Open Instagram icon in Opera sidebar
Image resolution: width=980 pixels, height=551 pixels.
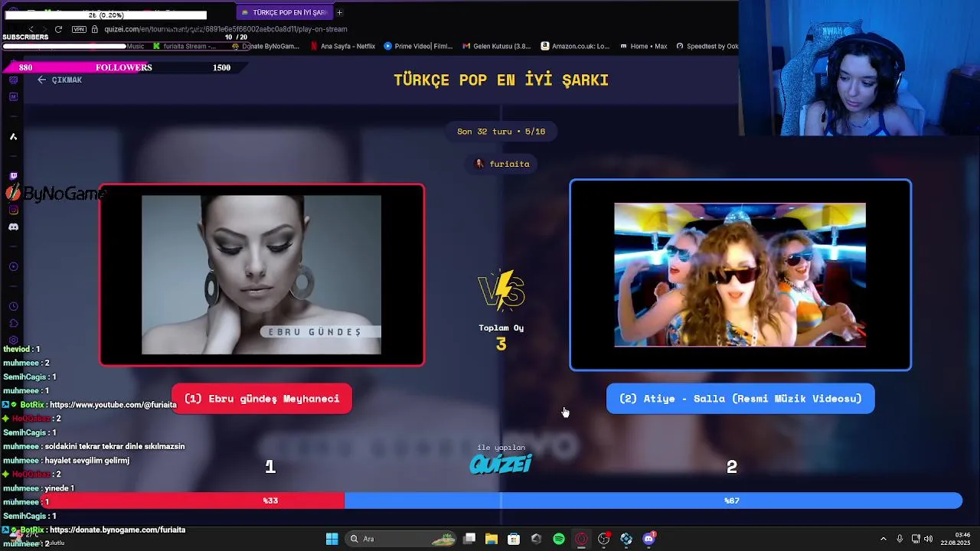point(13,210)
